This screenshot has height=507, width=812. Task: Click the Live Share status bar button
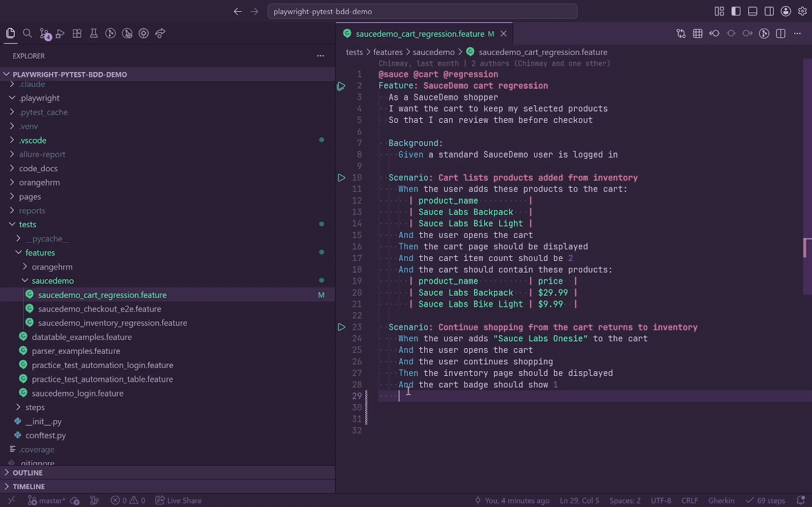point(178,500)
